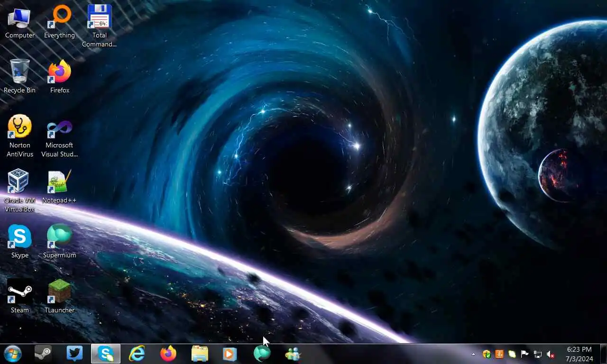The height and width of the screenshot is (364, 607).
Task: Open Windows Media Player from the taskbar
Action: (x=230, y=354)
